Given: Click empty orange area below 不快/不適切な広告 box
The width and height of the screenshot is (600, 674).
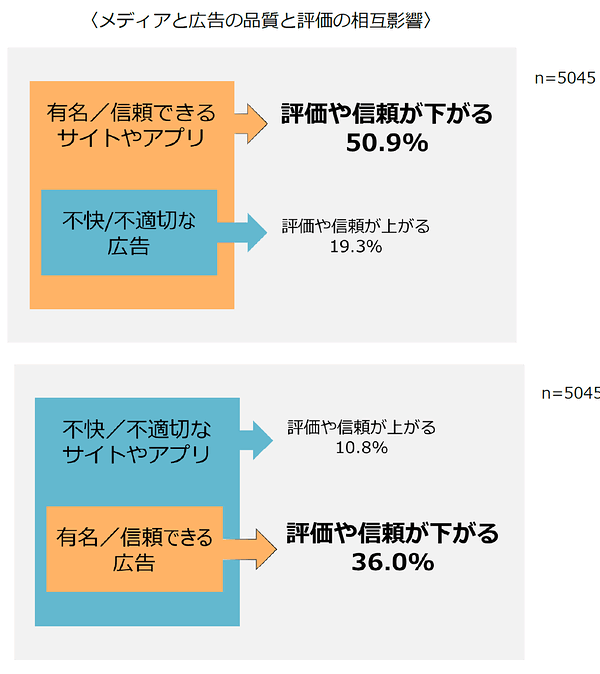Looking at the screenshot, I should (x=132, y=292).
